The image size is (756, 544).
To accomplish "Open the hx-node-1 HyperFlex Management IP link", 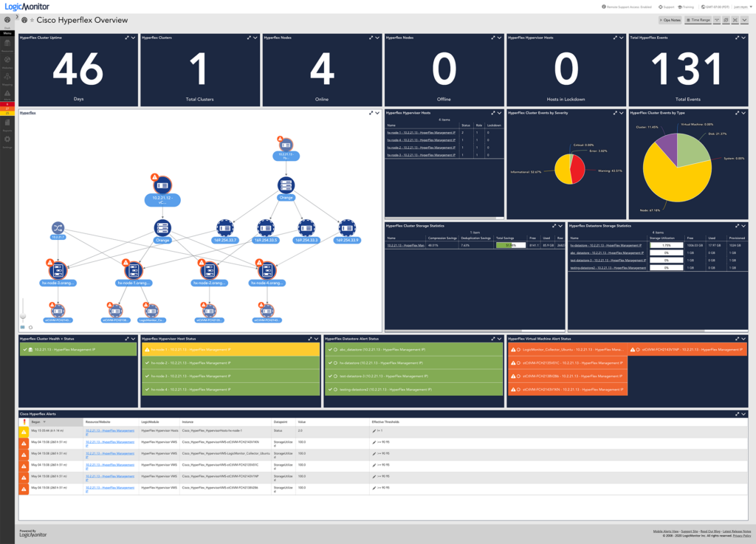I will coord(421,133).
